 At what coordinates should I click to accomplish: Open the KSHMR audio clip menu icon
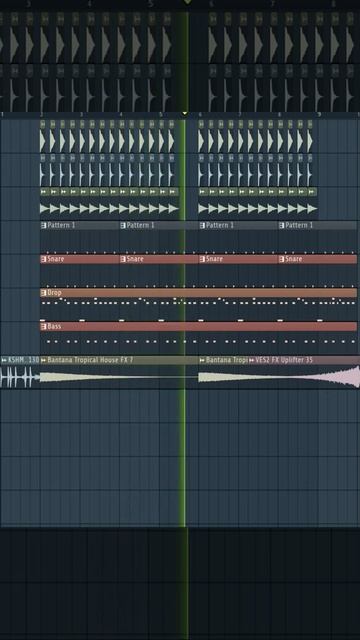pyautogui.click(x=4, y=360)
